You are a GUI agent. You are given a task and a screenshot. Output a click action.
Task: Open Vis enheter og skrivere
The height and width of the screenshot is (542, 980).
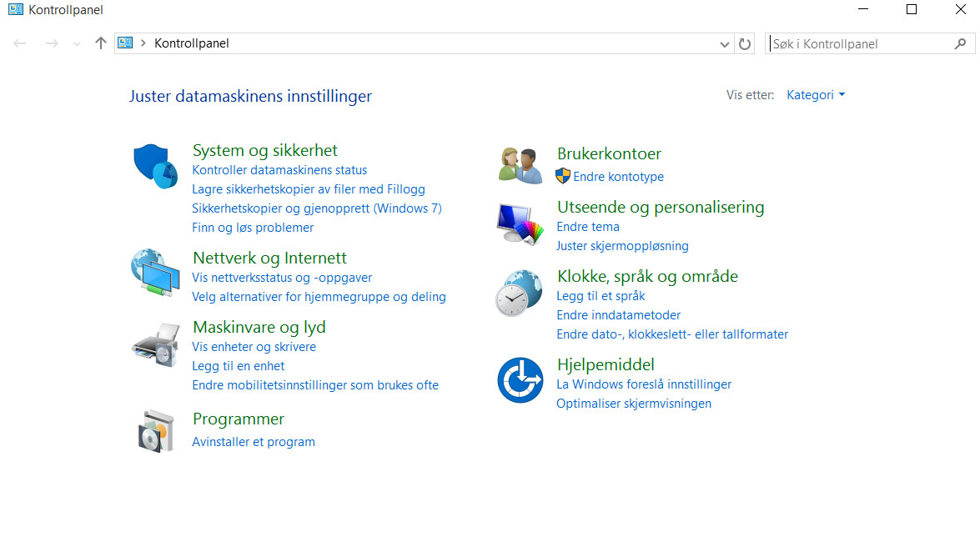pos(254,347)
